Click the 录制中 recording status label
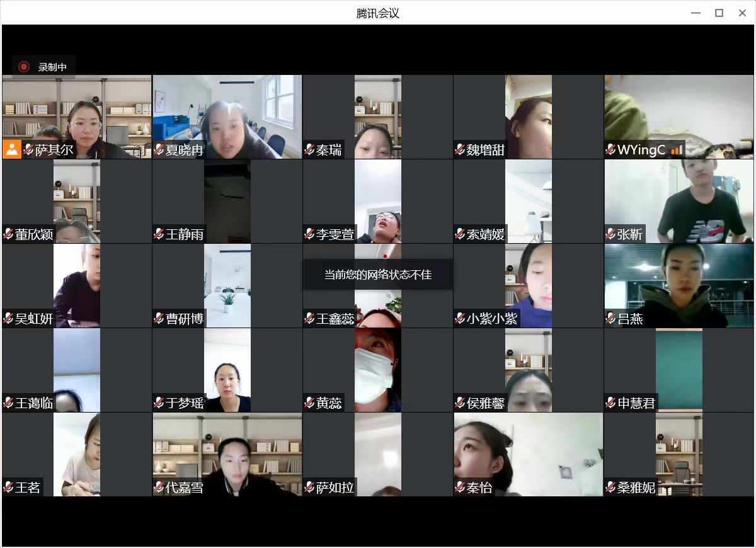 point(52,67)
